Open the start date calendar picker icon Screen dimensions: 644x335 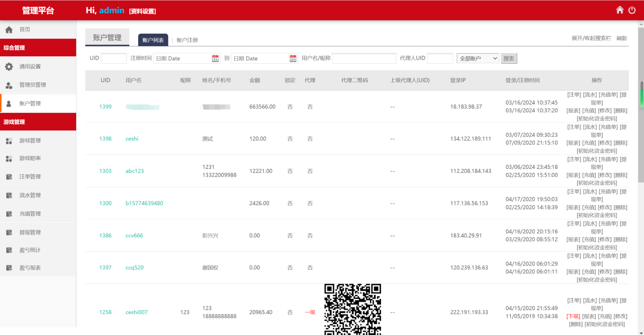tap(215, 59)
